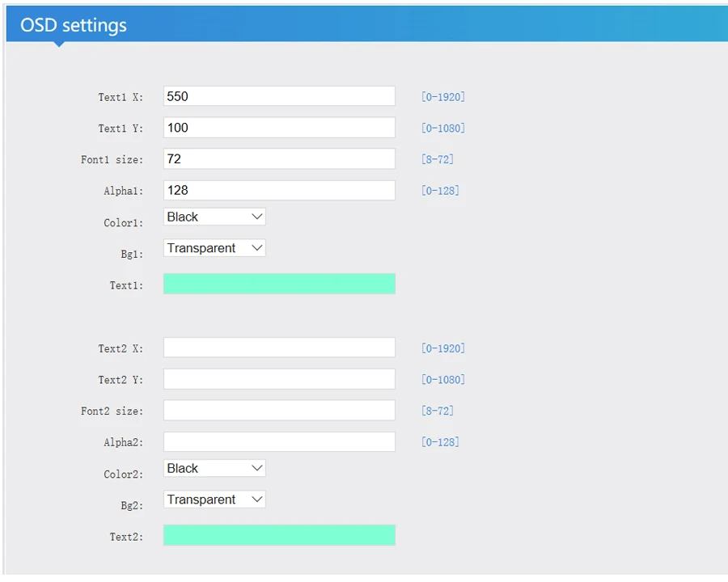Click the [0-128] hint beside Alpha2
The image size is (728, 582).
tap(440, 442)
